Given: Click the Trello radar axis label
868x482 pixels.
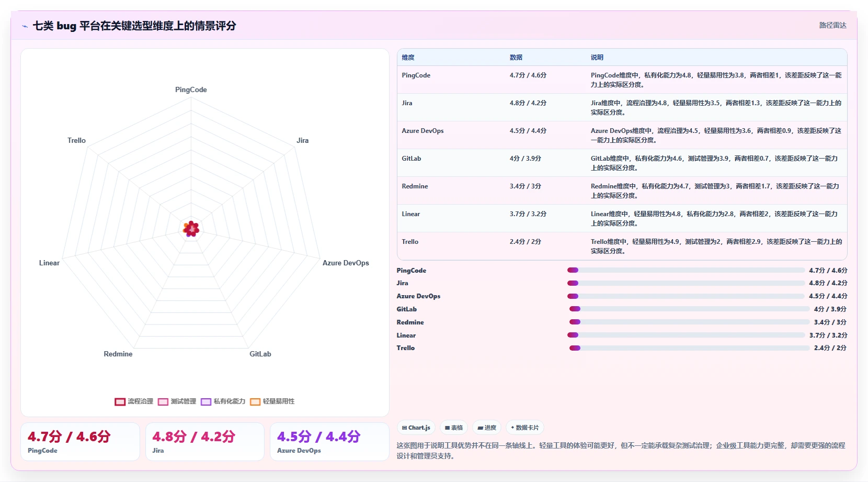Looking at the screenshot, I should (76, 141).
